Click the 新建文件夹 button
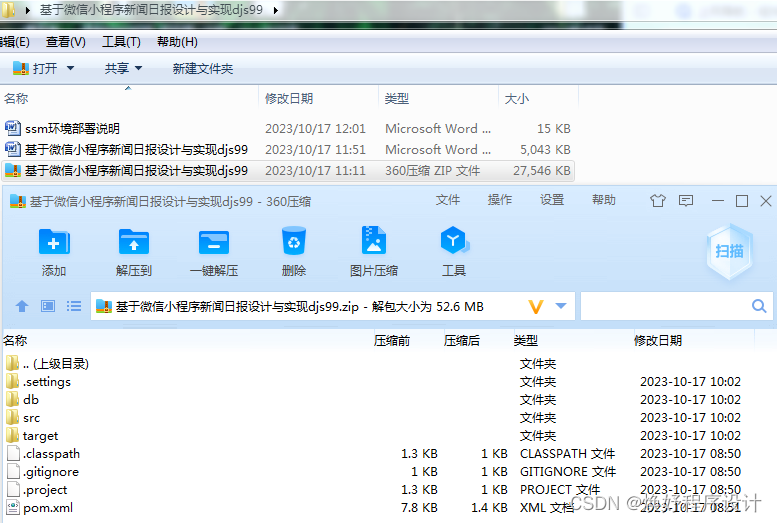This screenshot has height=523, width=777. (203, 68)
